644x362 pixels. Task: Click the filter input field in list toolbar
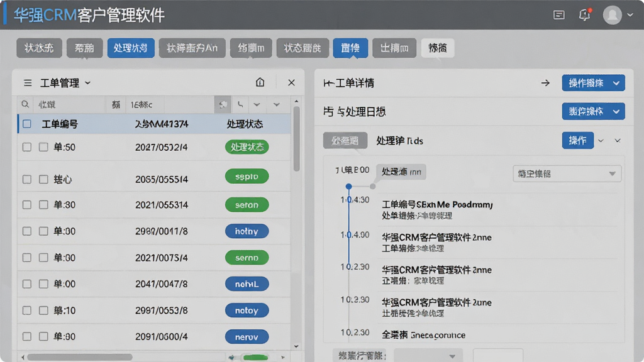coord(70,105)
